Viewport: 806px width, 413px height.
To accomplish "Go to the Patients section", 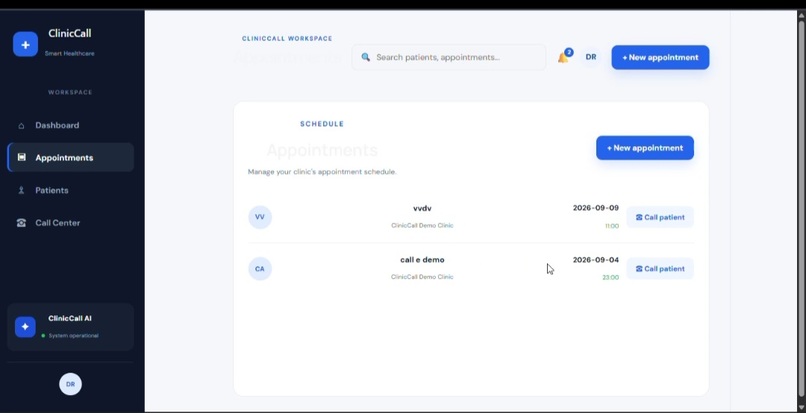I will 70,190.
